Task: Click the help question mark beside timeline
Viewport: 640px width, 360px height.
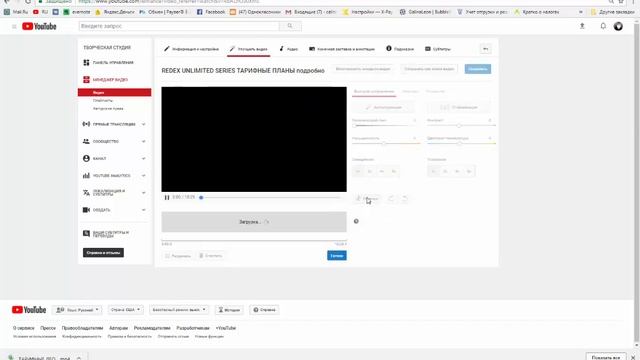Action: 356,221
